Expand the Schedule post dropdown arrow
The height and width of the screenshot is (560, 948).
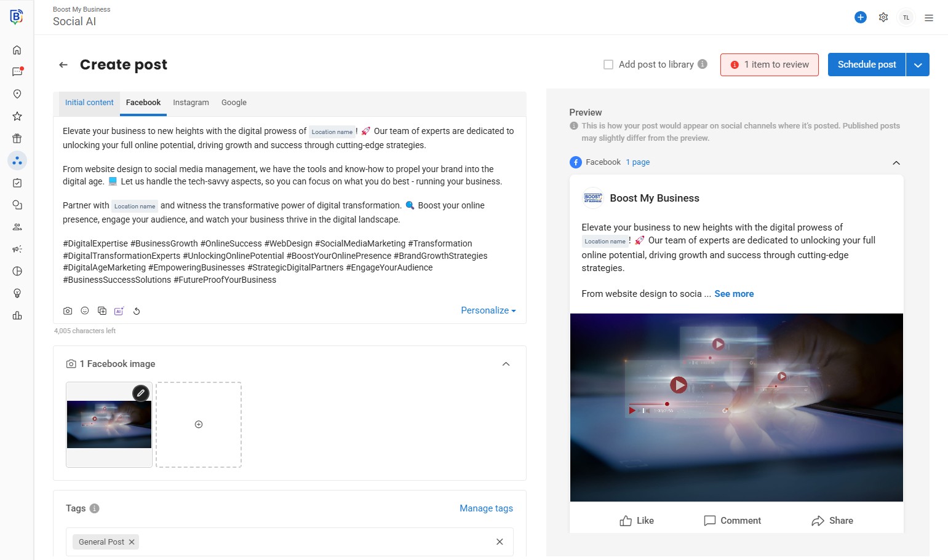pyautogui.click(x=918, y=65)
